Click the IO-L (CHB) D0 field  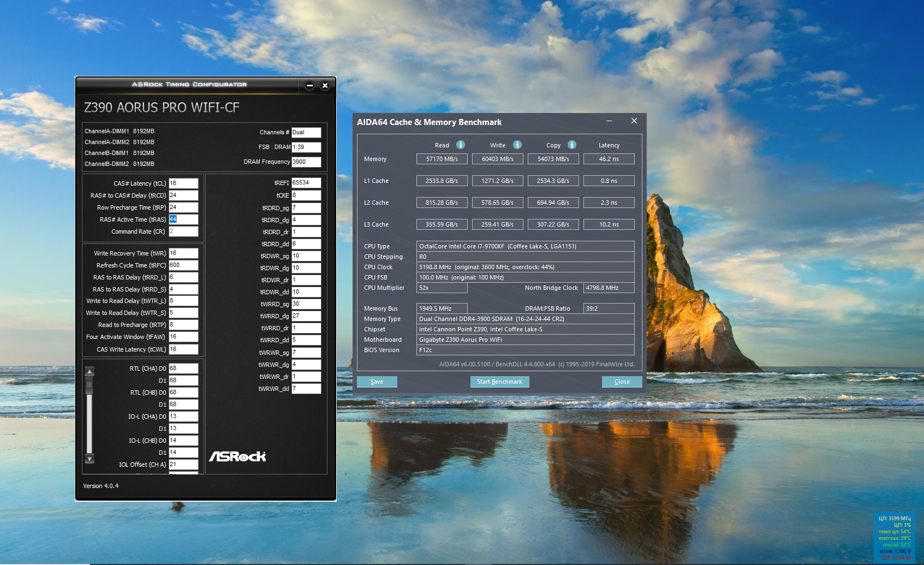[x=183, y=441]
